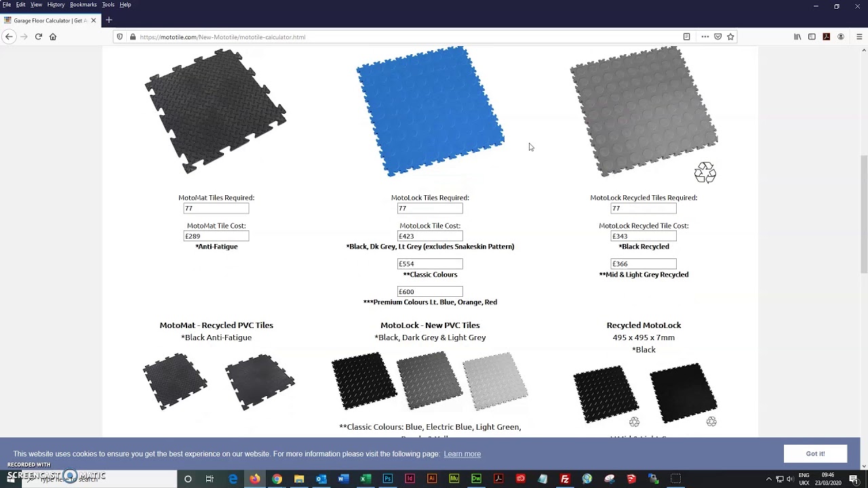Open Dreamweaver from taskbar
This screenshot has width=868, height=488.
point(476,479)
